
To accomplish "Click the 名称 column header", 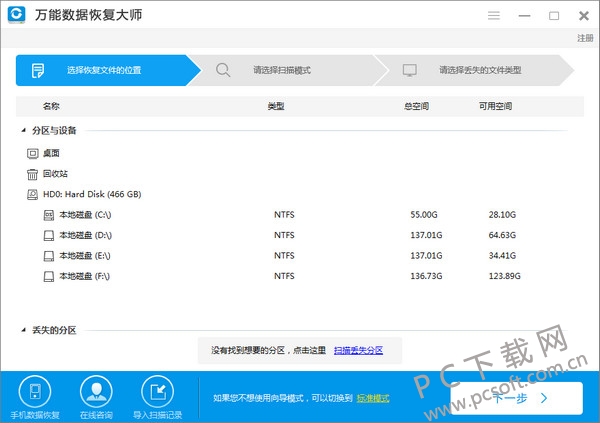I will tap(51, 106).
